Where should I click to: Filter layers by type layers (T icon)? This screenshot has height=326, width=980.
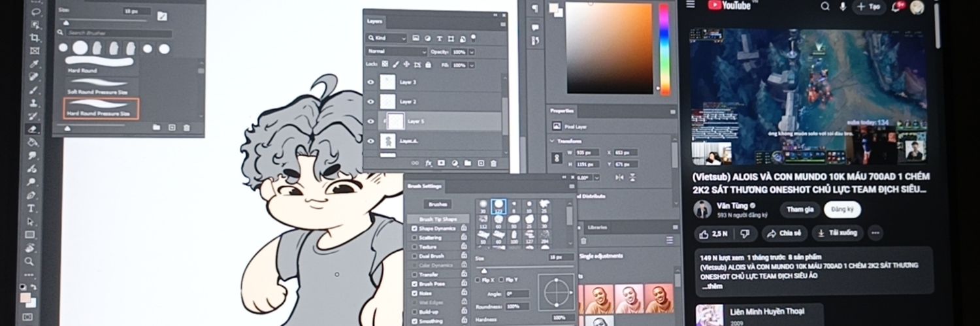click(439, 39)
